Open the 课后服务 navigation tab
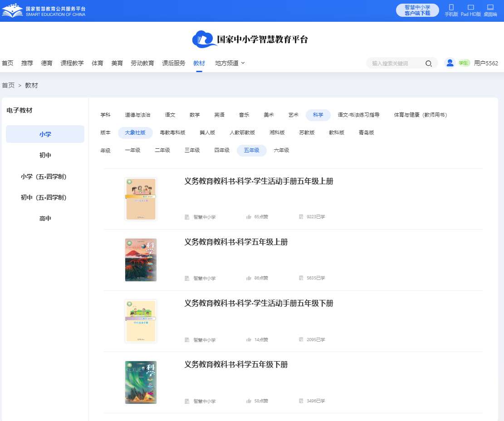Viewport: 504px width, 421px height. click(x=174, y=63)
